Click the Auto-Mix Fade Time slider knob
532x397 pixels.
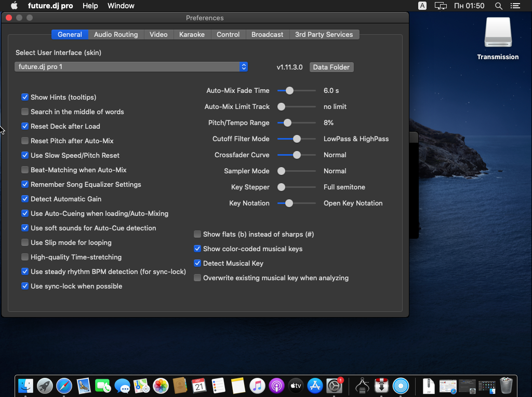[289, 90]
